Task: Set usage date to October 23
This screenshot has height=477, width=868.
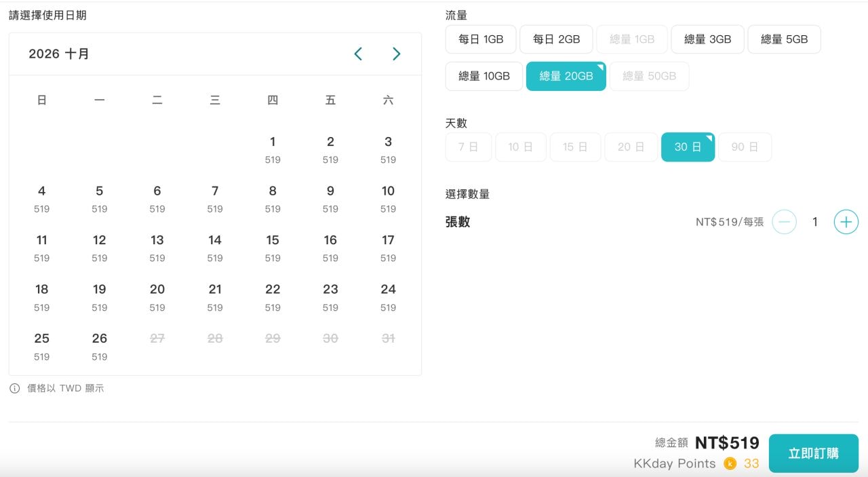Action: tap(330, 297)
